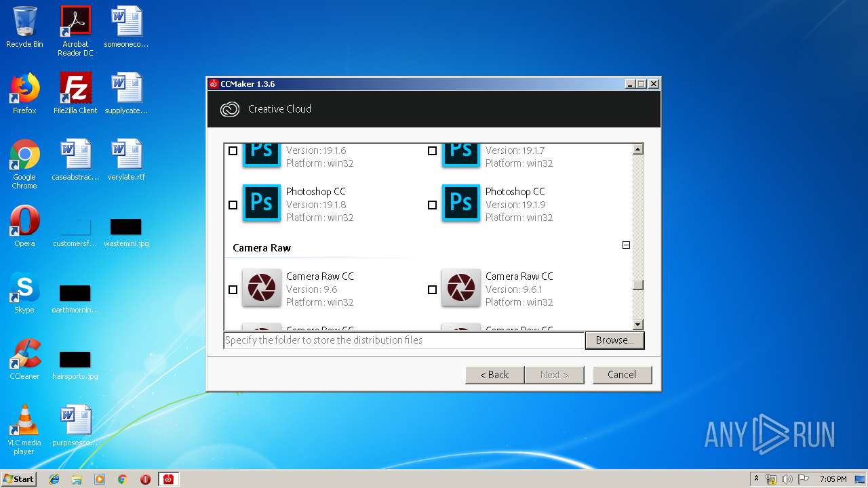Select the verylate.rtf document icon
Screen dimensions: 868x488
[126, 155]
